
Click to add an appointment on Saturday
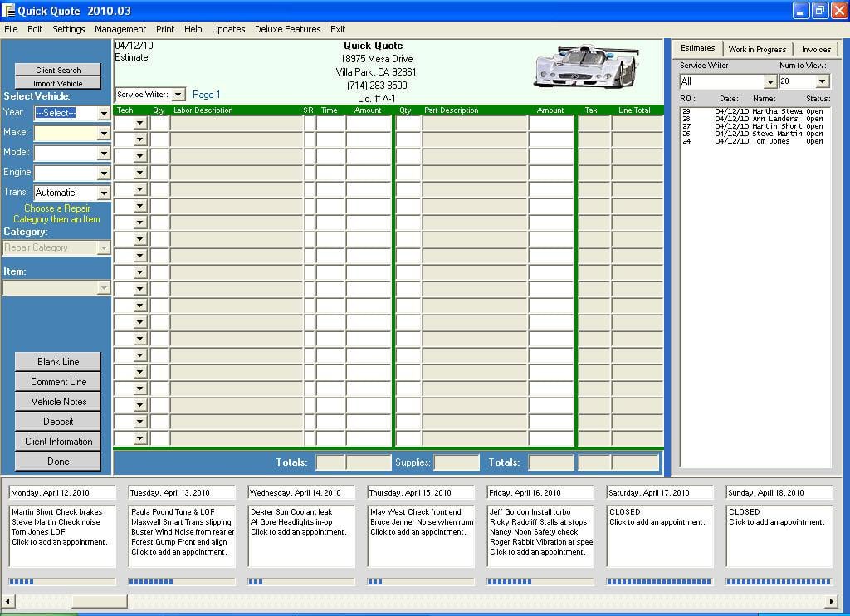(657, 522)
